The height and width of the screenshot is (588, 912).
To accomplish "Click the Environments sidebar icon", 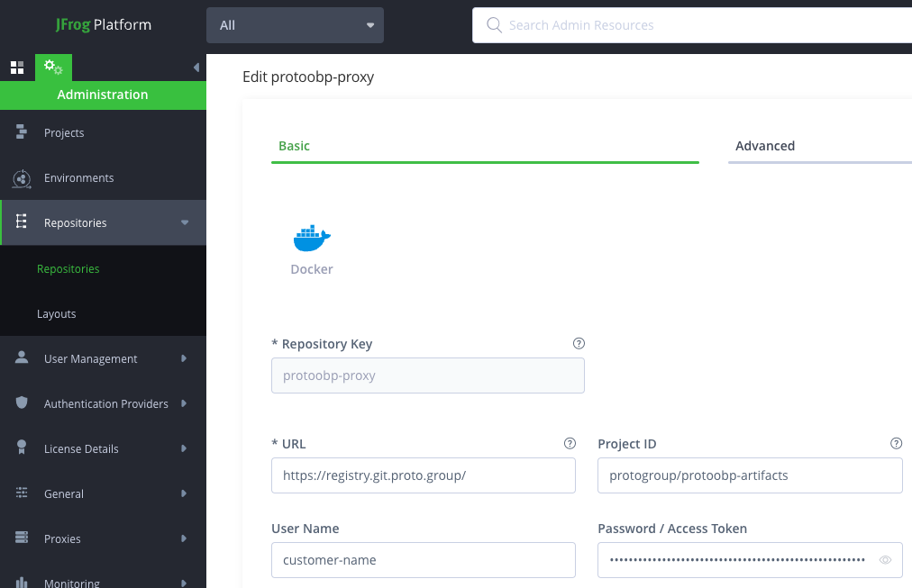I will point(22,177).
